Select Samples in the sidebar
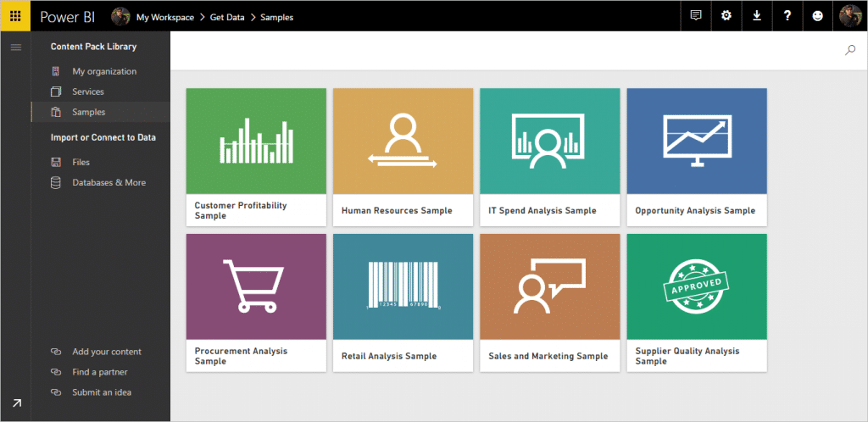The image size is (868, 422). point(88,112)
